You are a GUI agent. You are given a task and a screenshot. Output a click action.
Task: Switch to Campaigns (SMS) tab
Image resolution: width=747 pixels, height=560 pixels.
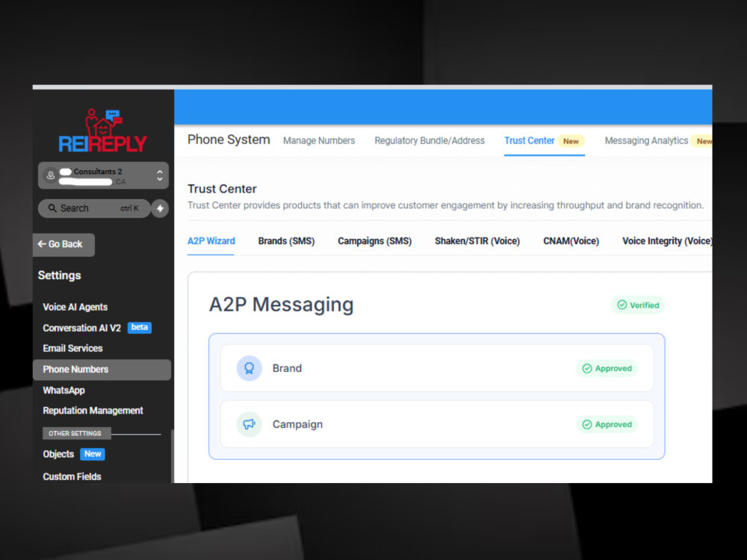coord(374,241)
